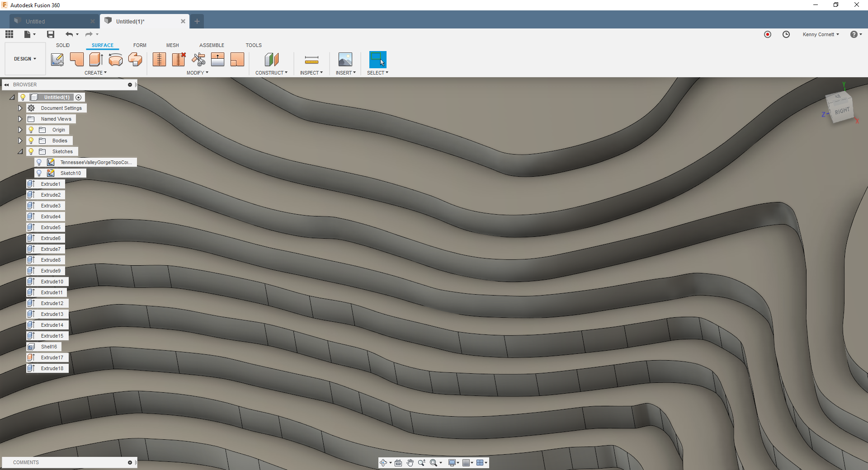This screenshot has width=868, height=470.
Task: Select the Pan hand tool
Action: (x=410, y=463)
